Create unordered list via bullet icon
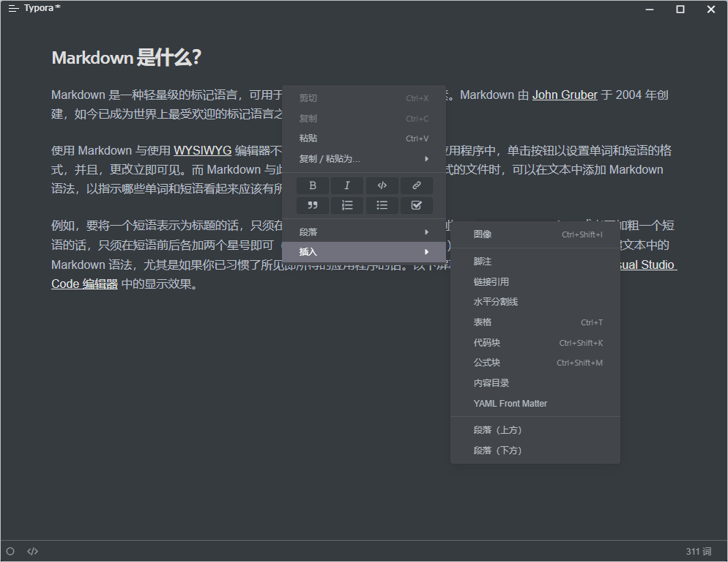The height and width of the screenshot is (562, 728). [382, 205]
